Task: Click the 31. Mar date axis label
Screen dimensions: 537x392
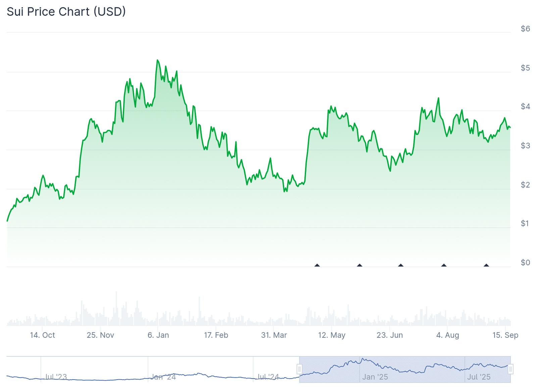Action: tap(274, 335)
